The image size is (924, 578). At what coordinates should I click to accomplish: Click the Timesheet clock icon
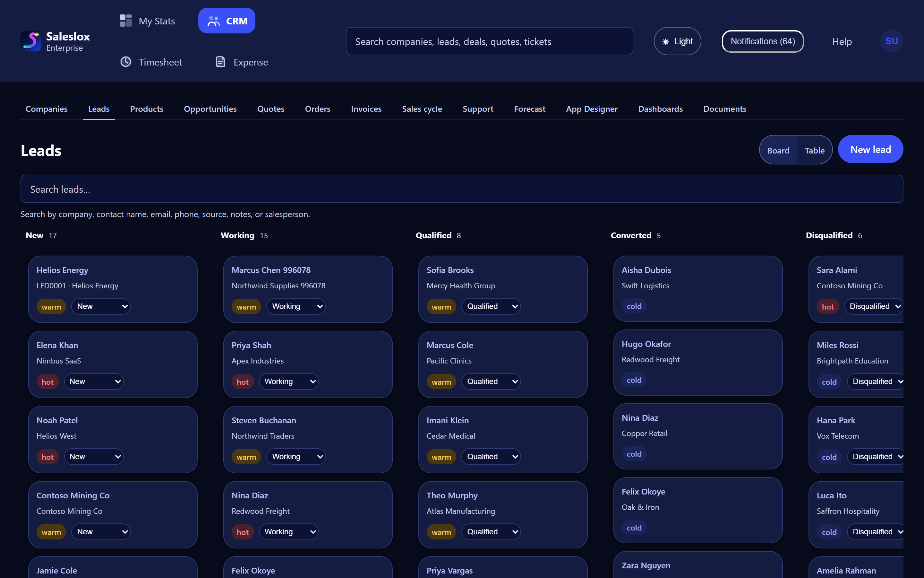coord(126,62)
